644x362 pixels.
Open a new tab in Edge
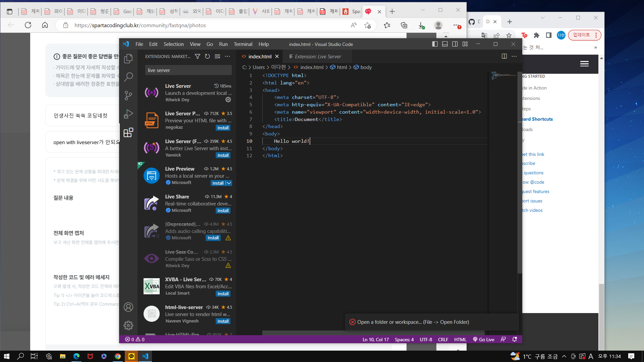[x=392, y=11]
